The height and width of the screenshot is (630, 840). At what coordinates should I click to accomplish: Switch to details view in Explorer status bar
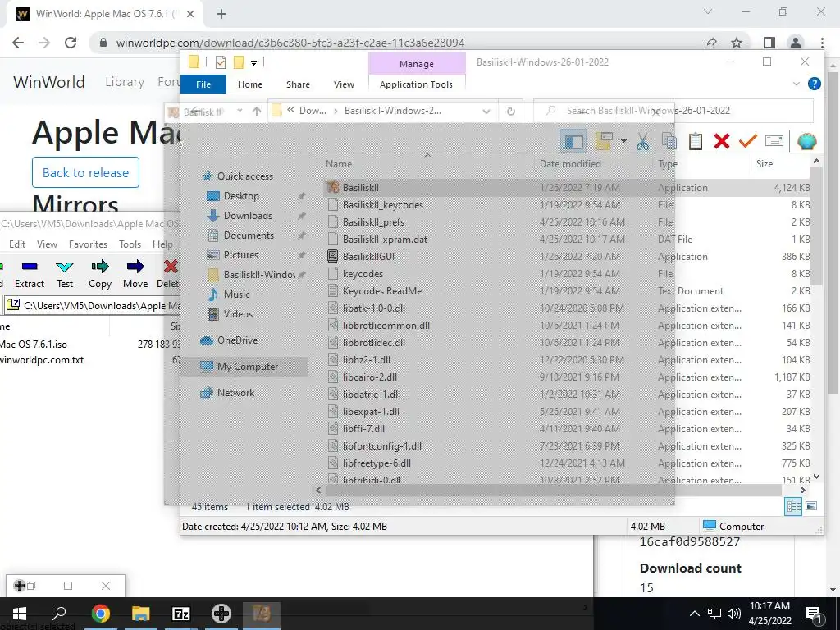793,506
